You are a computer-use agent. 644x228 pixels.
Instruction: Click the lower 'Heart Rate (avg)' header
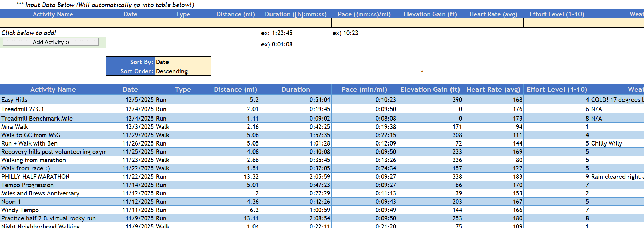[493, 89]
